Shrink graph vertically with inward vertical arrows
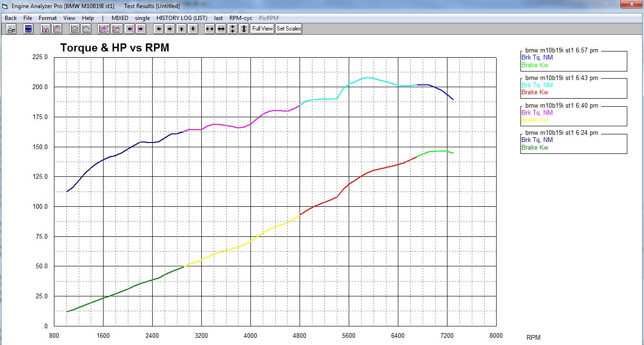Screen dimensions: 644x345 pyautogui.click(x=232, y=29)
